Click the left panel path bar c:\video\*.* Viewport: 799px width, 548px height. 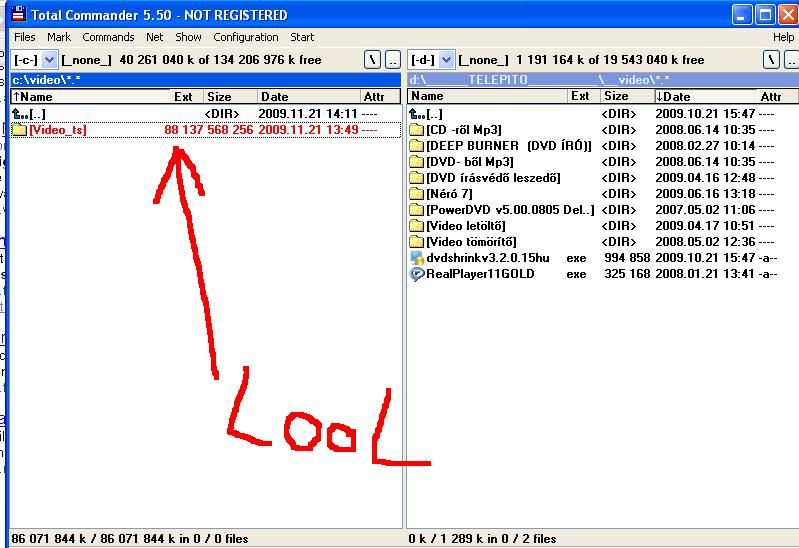click(206, 80)
